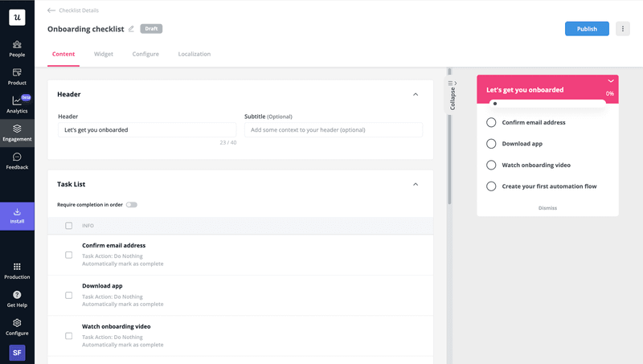Switch to the Content tab
The image size is (643, 364).
[x=63, y=54]
